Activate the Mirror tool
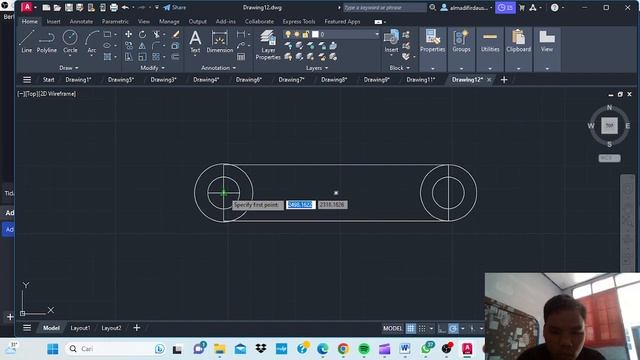Viewport: 640px width, 360px height. pos(142,46)
